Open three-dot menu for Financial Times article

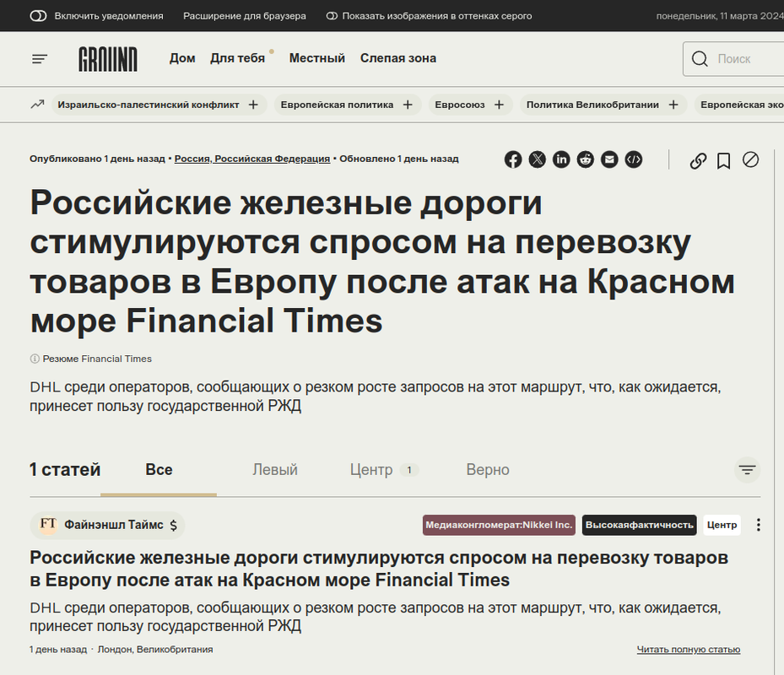coord(759,525)
